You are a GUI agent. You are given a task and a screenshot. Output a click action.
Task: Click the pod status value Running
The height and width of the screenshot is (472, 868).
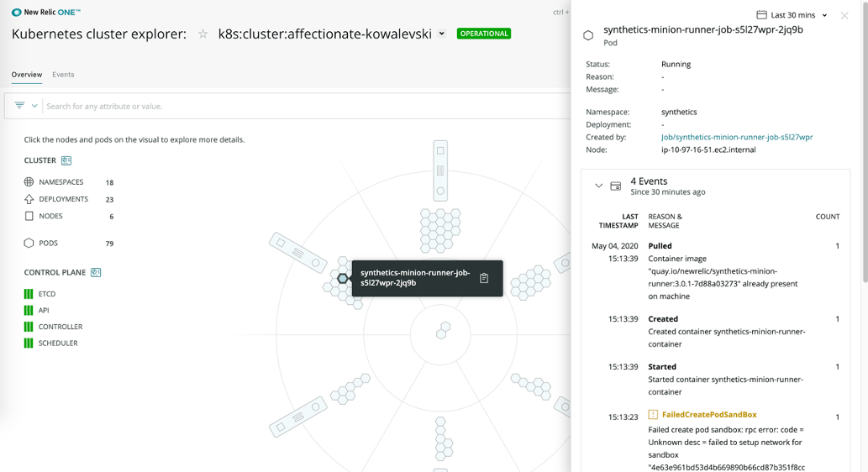coord(676,64)
